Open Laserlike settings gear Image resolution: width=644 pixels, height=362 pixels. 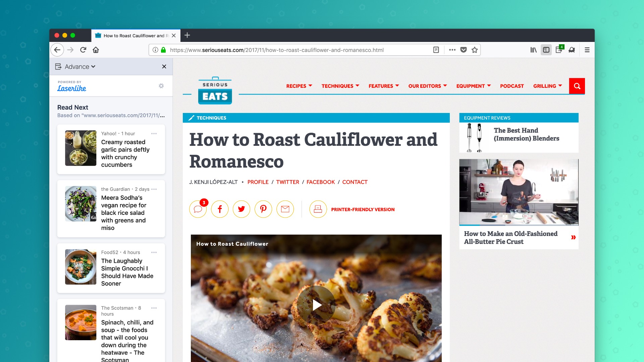click(161, 86)
